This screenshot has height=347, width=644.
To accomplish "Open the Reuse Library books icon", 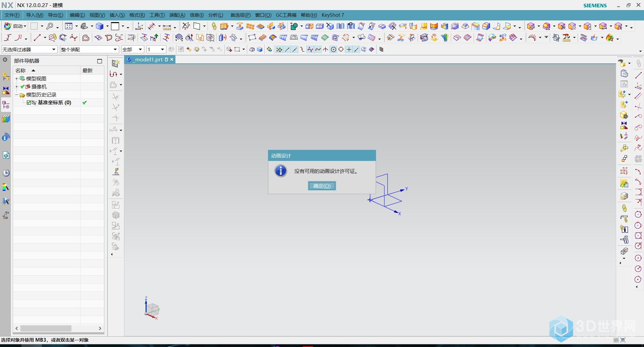I will click(6, 119).
